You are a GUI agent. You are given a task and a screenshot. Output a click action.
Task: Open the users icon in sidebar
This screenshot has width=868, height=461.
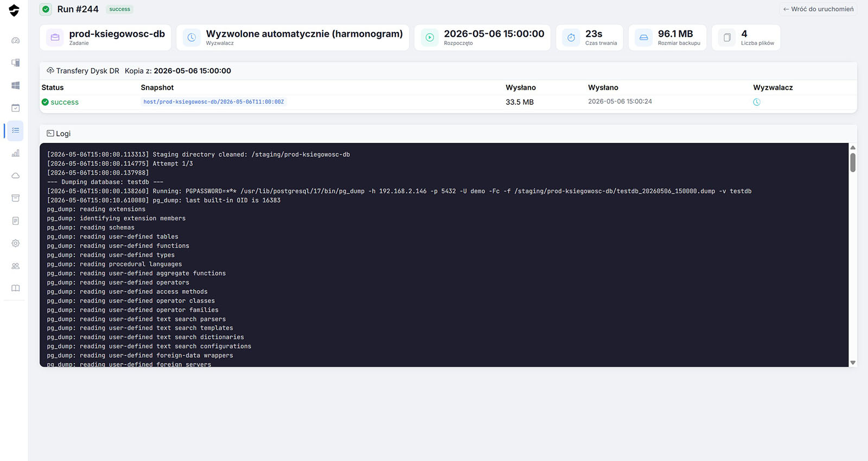[x=16, y=266]
